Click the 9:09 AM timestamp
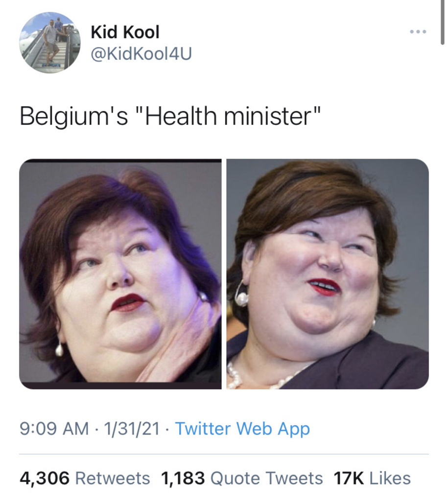 click(54, 429)
